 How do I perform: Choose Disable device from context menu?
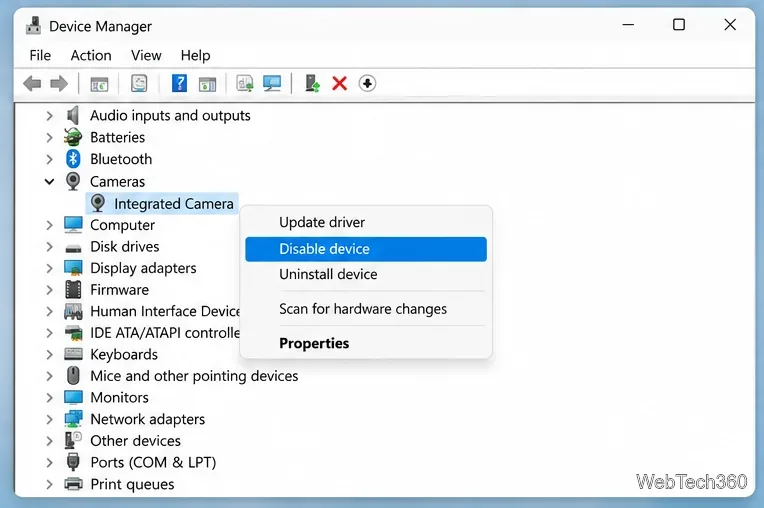click(366, 249)
